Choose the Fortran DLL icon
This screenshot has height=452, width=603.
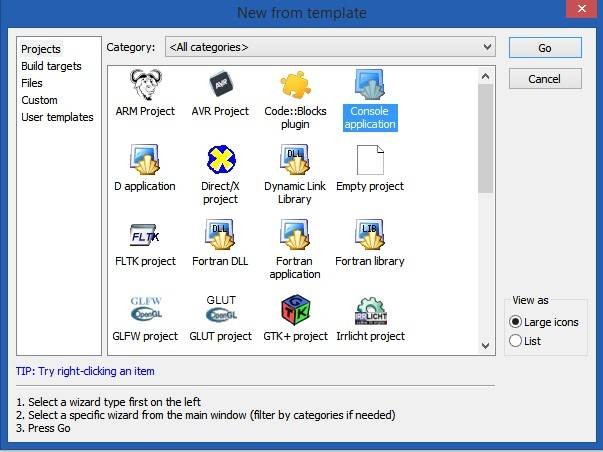221,234
